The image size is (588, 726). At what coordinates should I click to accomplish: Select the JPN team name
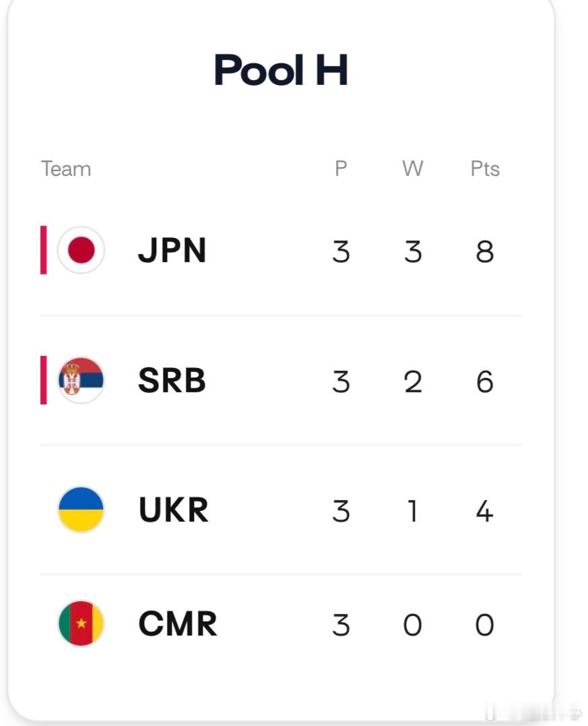pyautogui.click(x=172, y=251)
